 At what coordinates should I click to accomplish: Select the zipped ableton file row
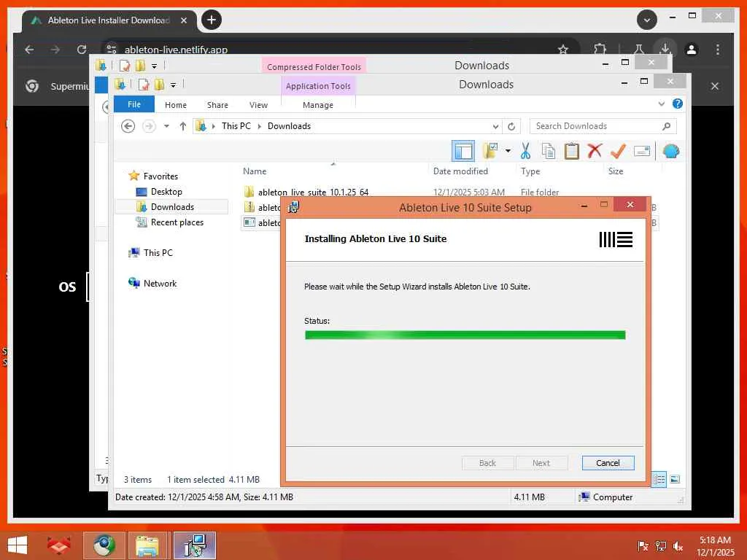(262, 207)
